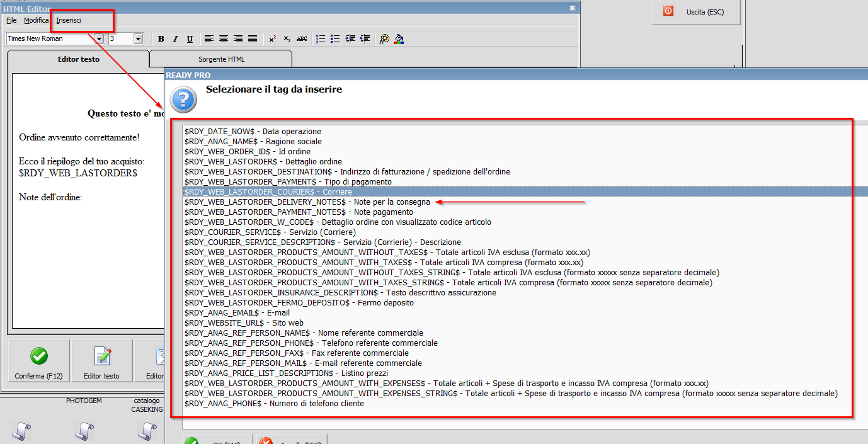Screen dimensions: 868x444
Task: Align text left in the HTML Editor
Action: pos(210,39)
